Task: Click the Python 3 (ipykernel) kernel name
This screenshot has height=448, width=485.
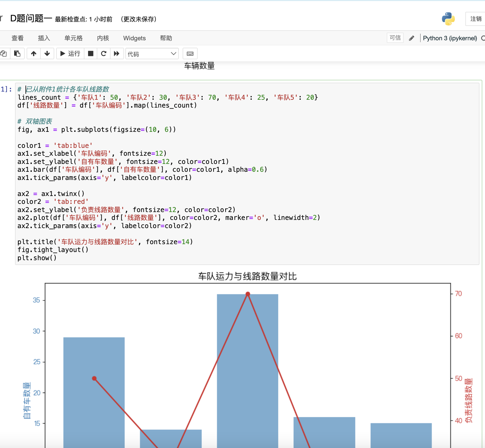Action: [450, 38]
